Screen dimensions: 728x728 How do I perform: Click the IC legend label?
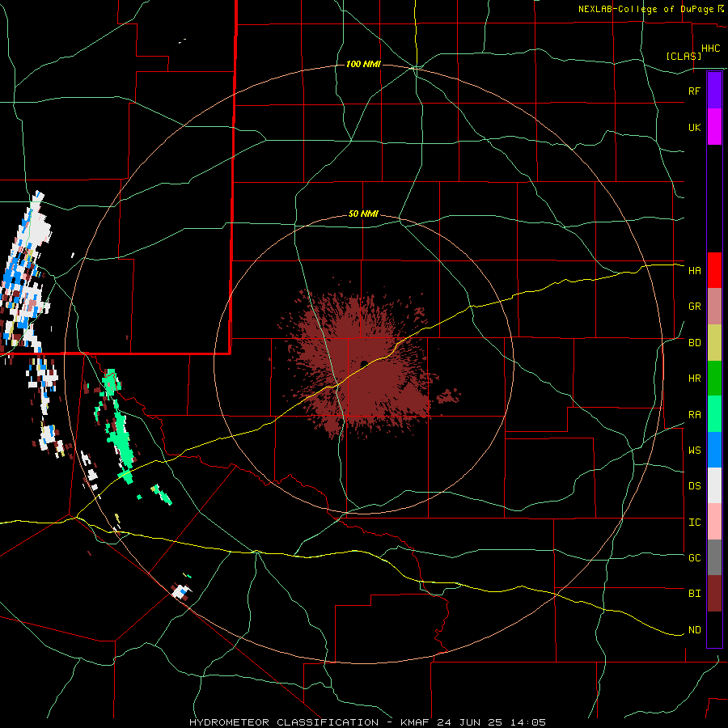click(x=694, y=523)
